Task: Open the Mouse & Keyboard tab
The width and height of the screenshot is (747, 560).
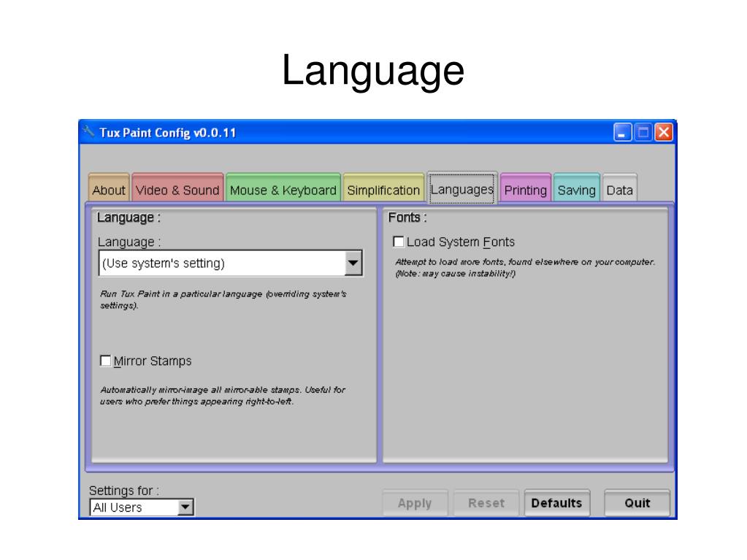Action: coord(283,188)
